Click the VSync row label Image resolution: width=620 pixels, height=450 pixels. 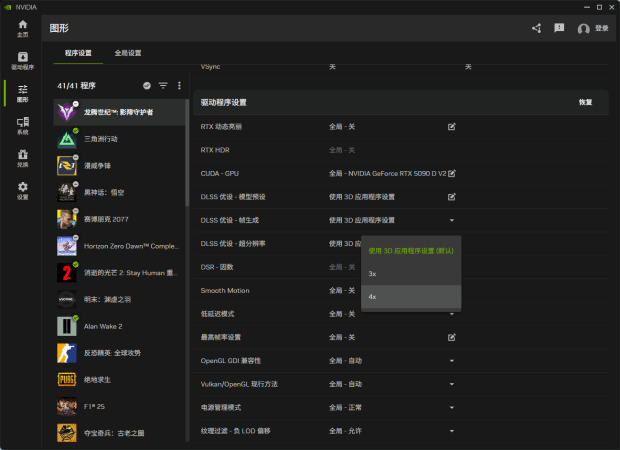(210, 66)
